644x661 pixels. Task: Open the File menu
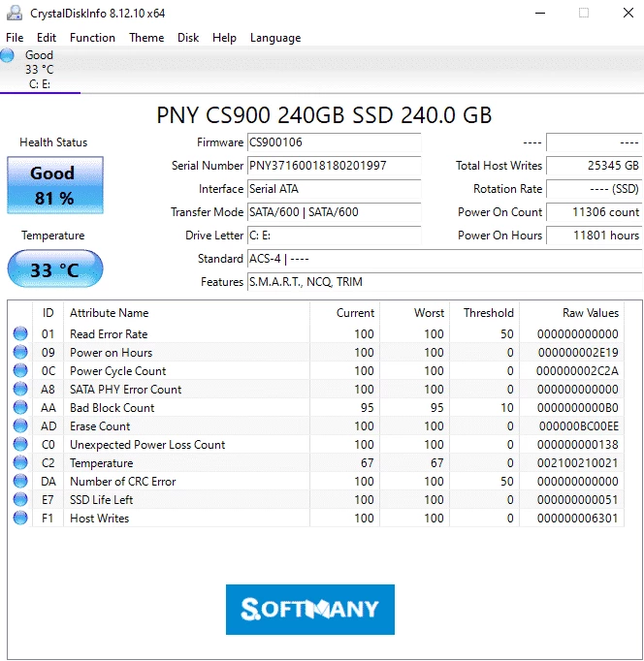pyautogui.click(x=15, y=38)
